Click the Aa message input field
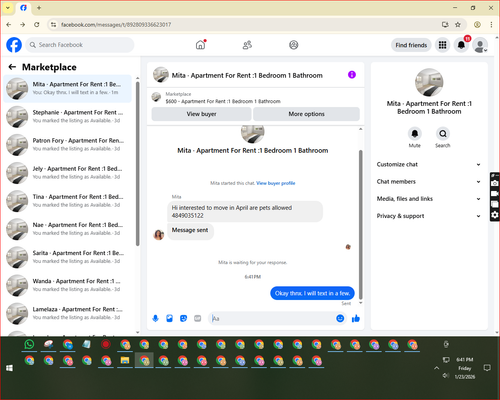500x400 pixels. click(x=272, y=319)
